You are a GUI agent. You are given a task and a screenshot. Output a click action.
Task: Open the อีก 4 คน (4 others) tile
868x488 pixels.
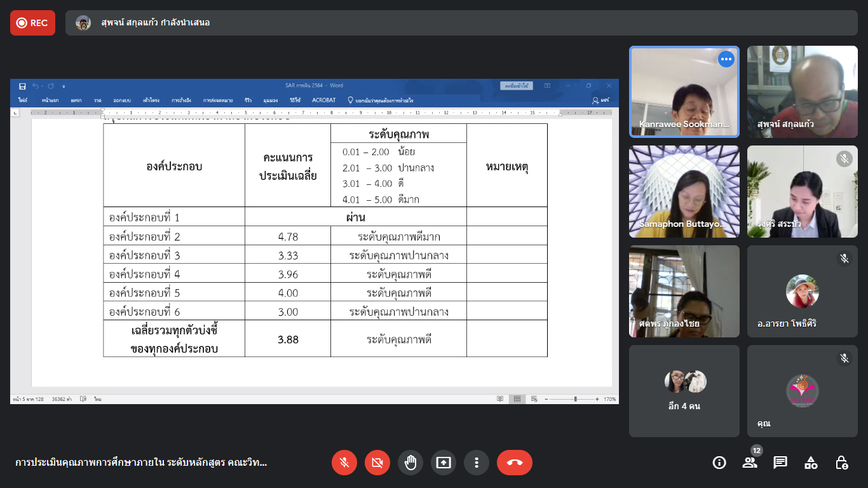point(684,391)
